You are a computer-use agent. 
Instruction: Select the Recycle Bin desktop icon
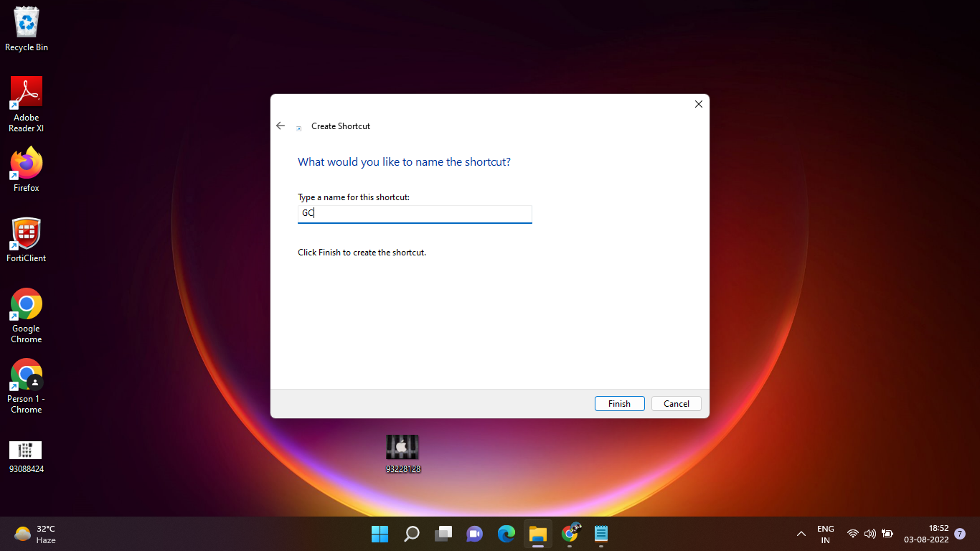coord(27,30)
